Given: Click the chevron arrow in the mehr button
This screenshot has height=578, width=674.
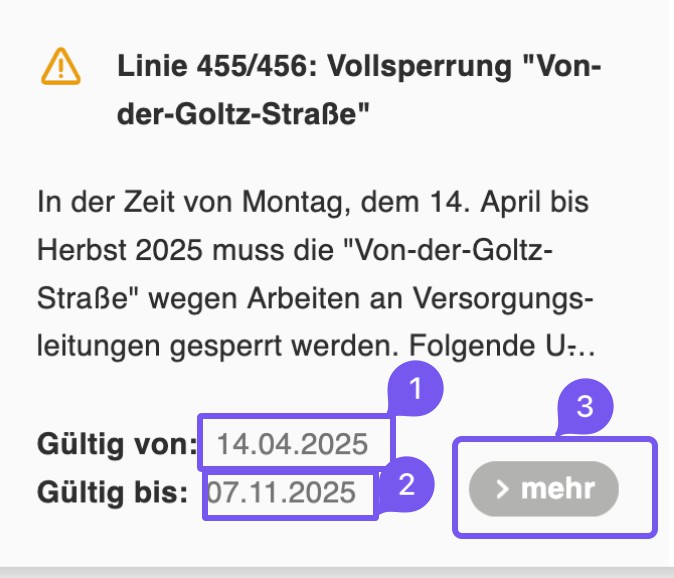Looking at the screenshot, I should tap(503, 489).
